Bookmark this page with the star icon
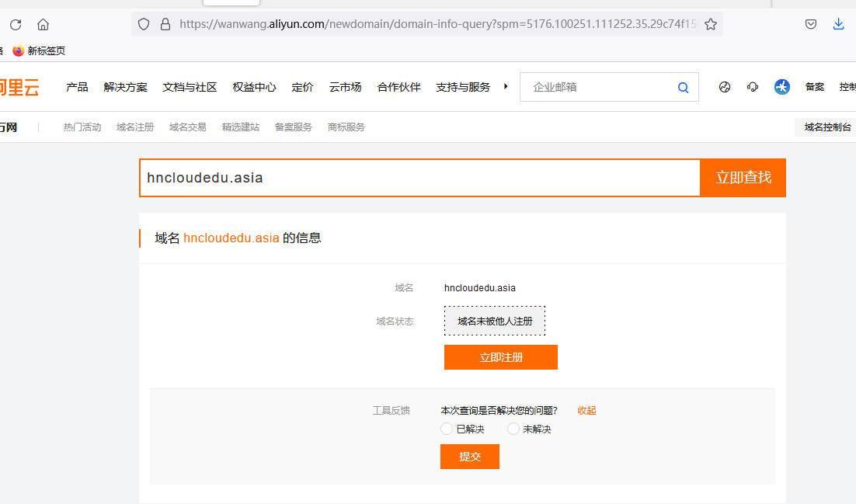Image resolution: width=856 pixels, height=504 pixels. click(710, 24)
